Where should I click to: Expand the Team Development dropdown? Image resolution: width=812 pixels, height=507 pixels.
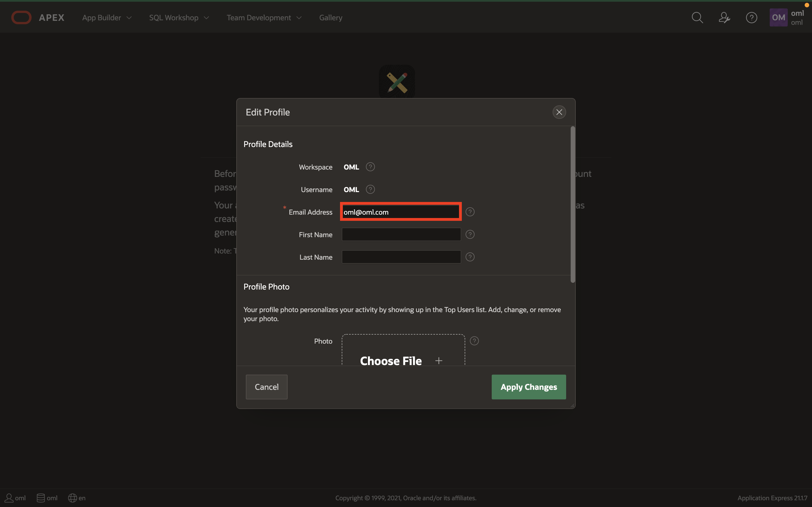tap(264, 17)
